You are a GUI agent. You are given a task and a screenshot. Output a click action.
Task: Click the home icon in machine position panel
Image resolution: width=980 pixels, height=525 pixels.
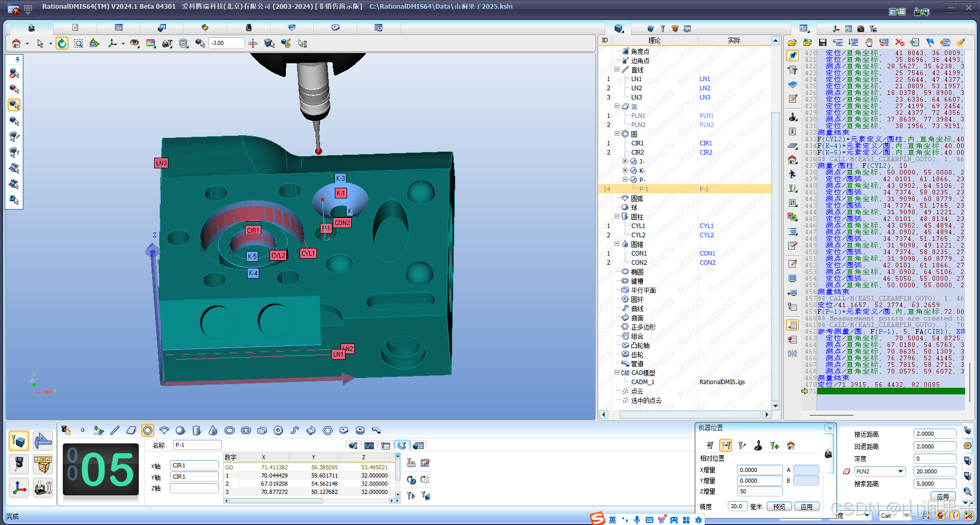point(791,445)
